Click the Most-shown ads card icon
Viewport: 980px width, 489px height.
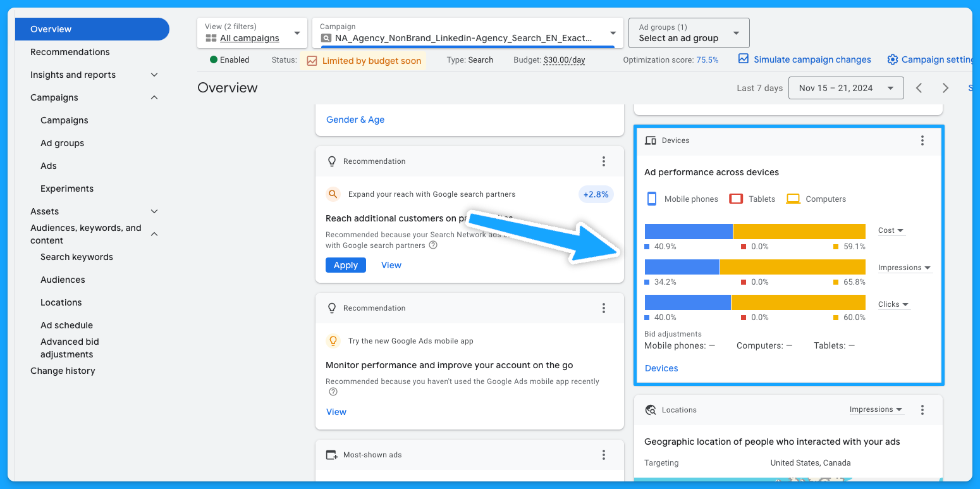[332, 455]
